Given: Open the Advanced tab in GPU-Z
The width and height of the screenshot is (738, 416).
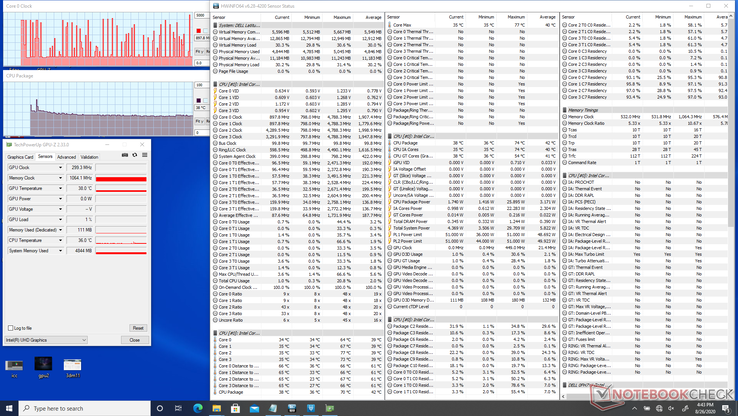Looking at the screenshot, I should click(66, 157).
